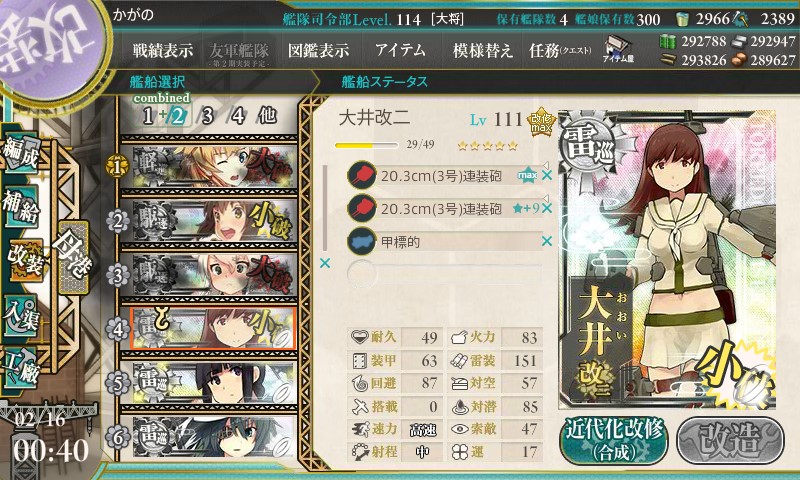Open the second 20.3cm(3号)連装砲 ★+9 slot
Screen dimensions: 800x480
pyautogui.click(x=444, y=209)
